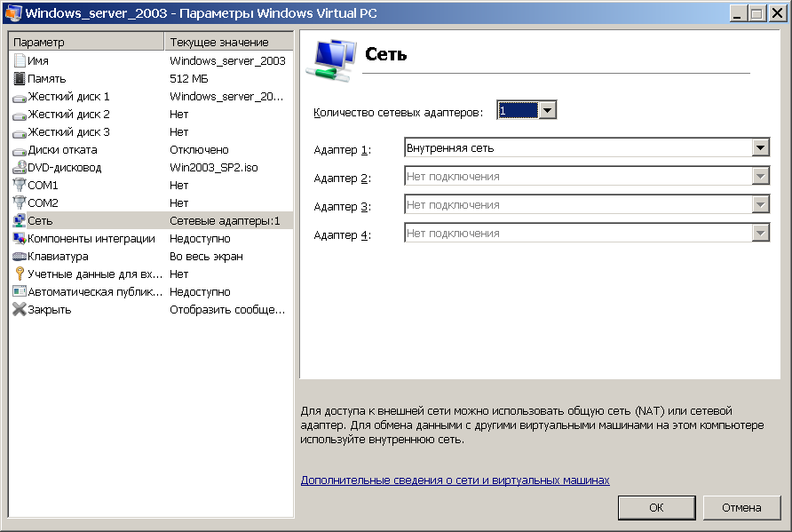Click the COM2 port icon
This screenshot has width=792, height=532.
[x=20, y=202]
